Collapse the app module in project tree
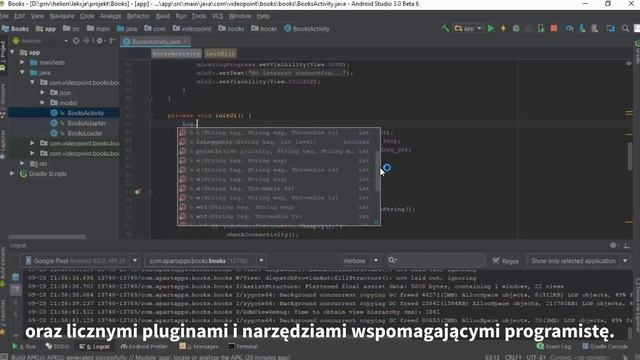640x360 pixels. tap(12, 52)
